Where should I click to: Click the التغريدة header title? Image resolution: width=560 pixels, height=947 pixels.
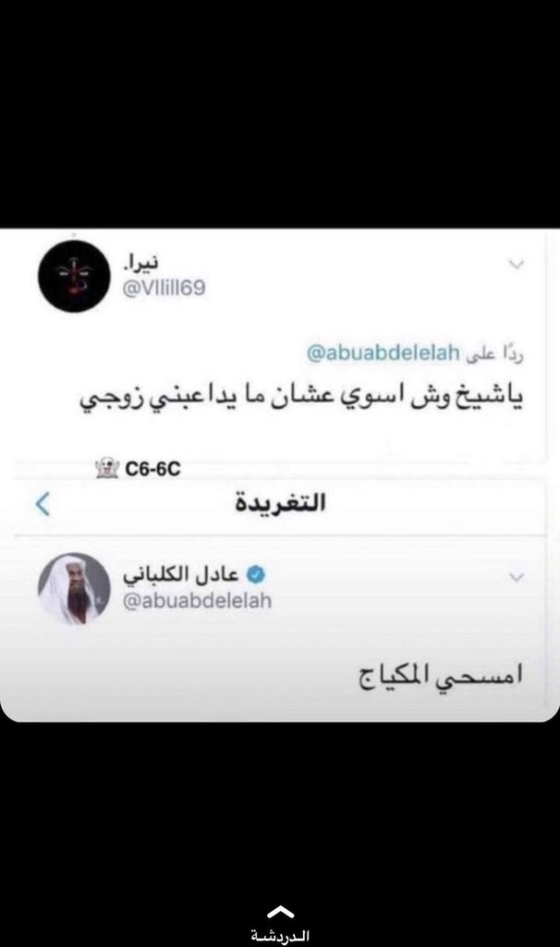281,502
